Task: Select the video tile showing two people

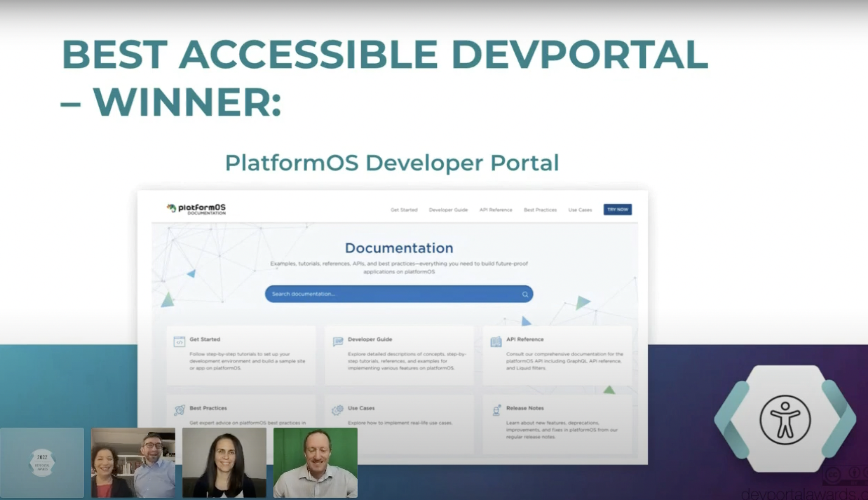Action: pyautogui.click(x=133, y=462)
